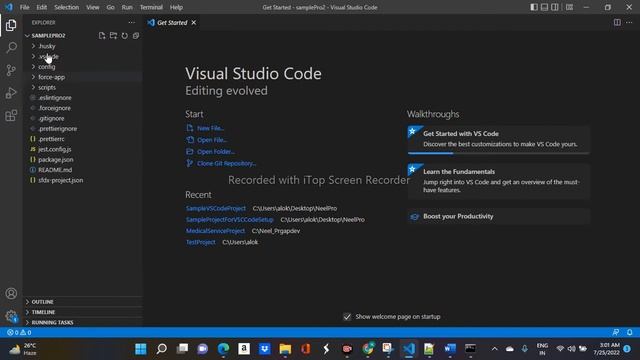Viewport: 640px width, 360px height.
Task: Open recent project TestProject
Action: coord(200,242)
